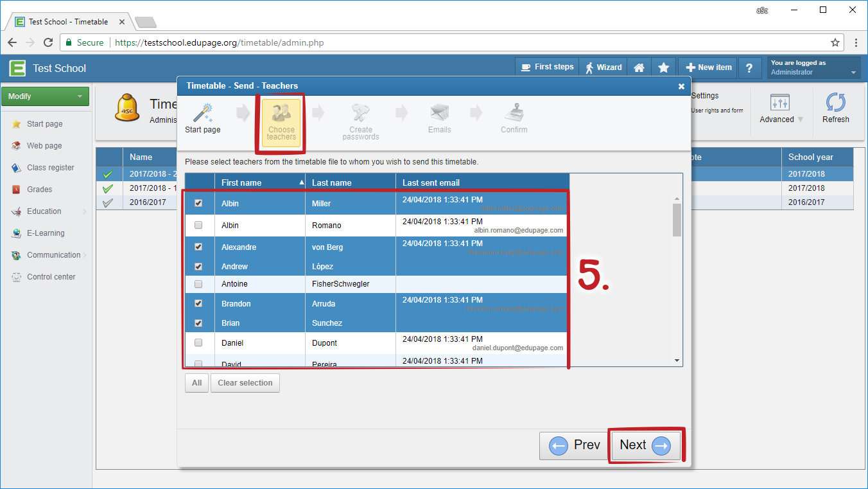This screenshot has width=868, height=489.
Task: Click the bookmark star in address bar
Action: 835,43
